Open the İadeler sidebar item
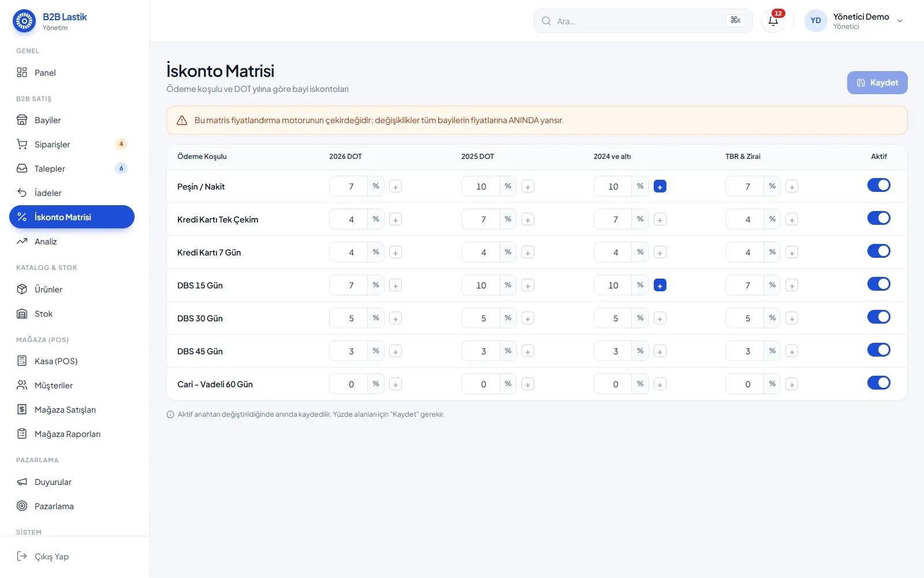 (x=72, y=193)
